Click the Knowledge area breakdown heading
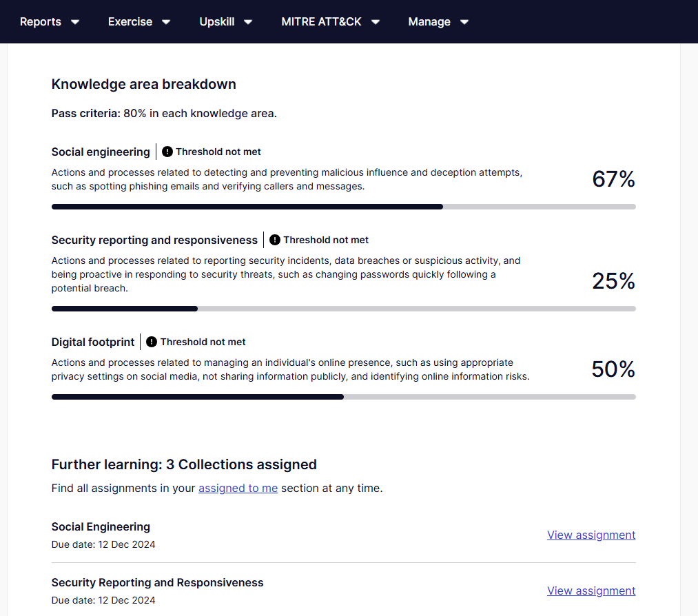Viewport: 698px width, 616px height. [143, 84]
